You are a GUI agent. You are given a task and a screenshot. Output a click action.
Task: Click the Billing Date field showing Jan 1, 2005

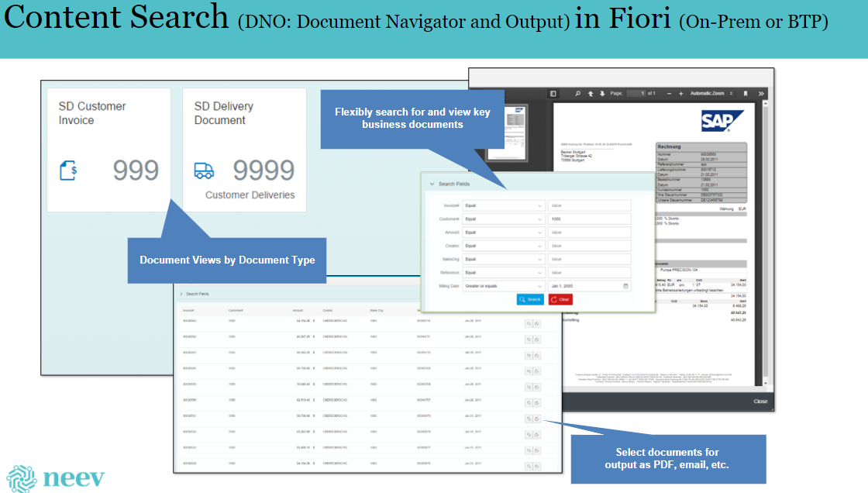point(590,286)
